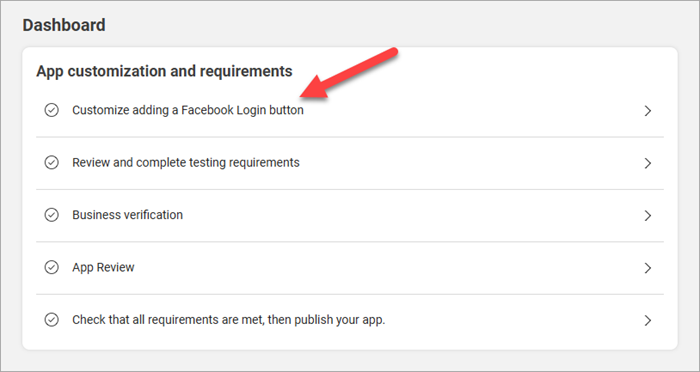This screenshot has height=372, width=700.
Task: Click the checkmark icon beside Review and complete testing requirements
Action: [x=51, y=163]
